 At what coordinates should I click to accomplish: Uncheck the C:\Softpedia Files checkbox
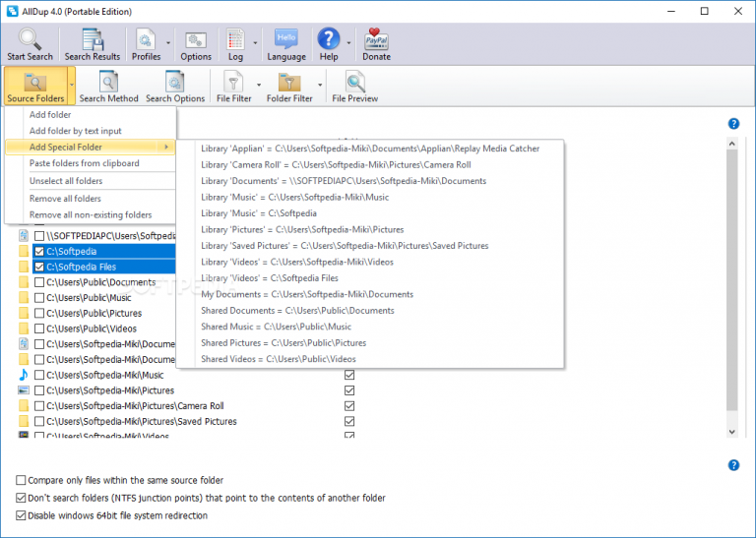[39, 267]
